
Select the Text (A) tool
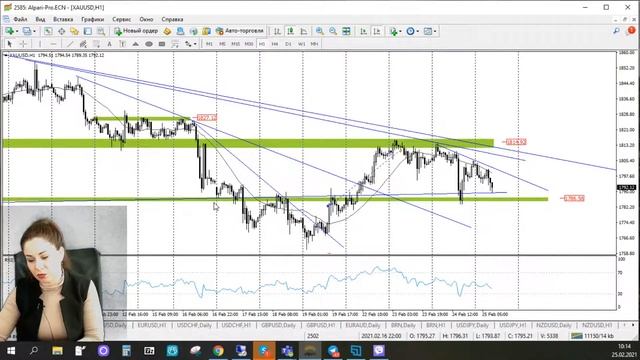pos(109,44)
